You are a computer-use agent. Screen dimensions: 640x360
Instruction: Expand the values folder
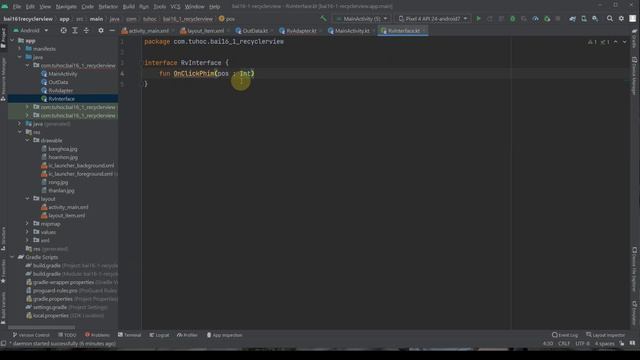coord(27,232)
